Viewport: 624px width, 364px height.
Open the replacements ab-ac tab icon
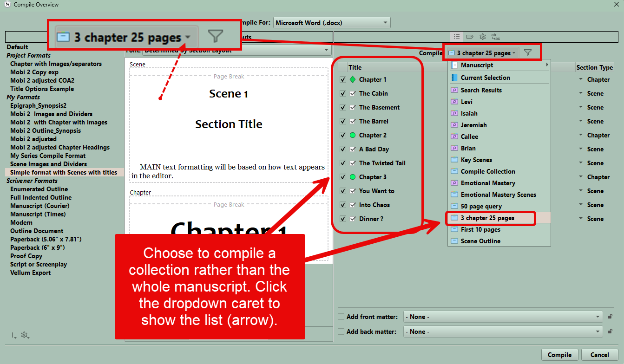[496, 37]
